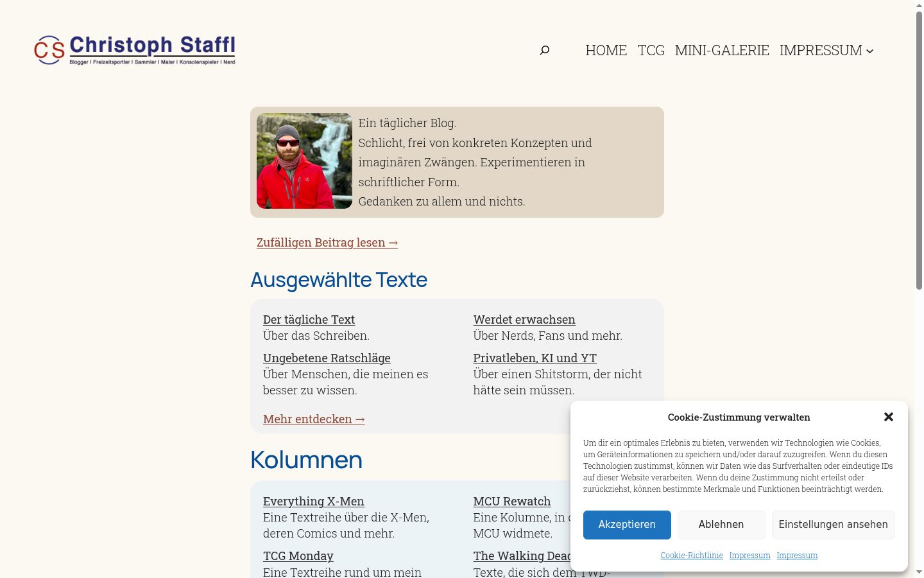Image resolution: width=924 pixels, height=578 pixels.
Task: Click the text Ein täglicher Blog.
Action: tap(407, 123)
